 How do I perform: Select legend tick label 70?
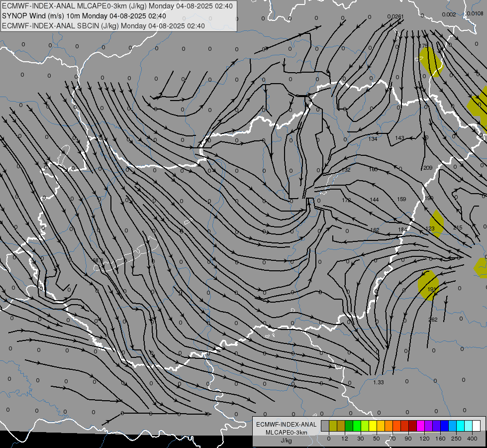(x=392, y=439)
